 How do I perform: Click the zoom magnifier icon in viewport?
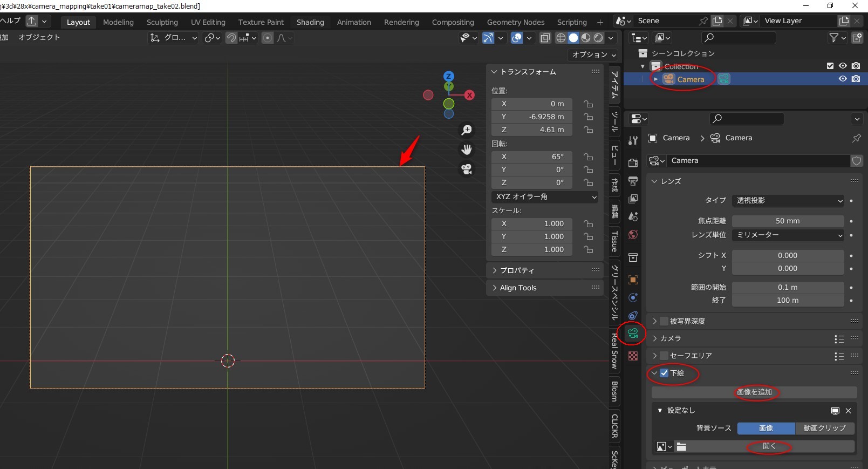467,130
